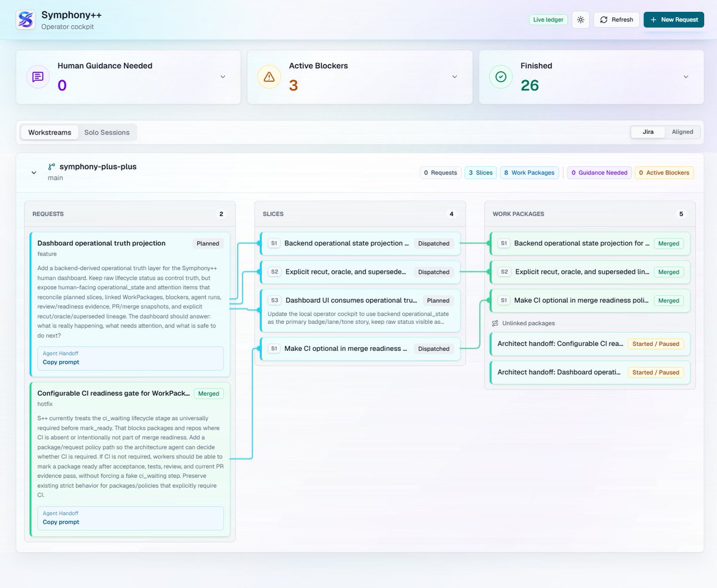Open Dashboard UI consumes operational truth slice
The image size is (717, 588).
[360, 311]
